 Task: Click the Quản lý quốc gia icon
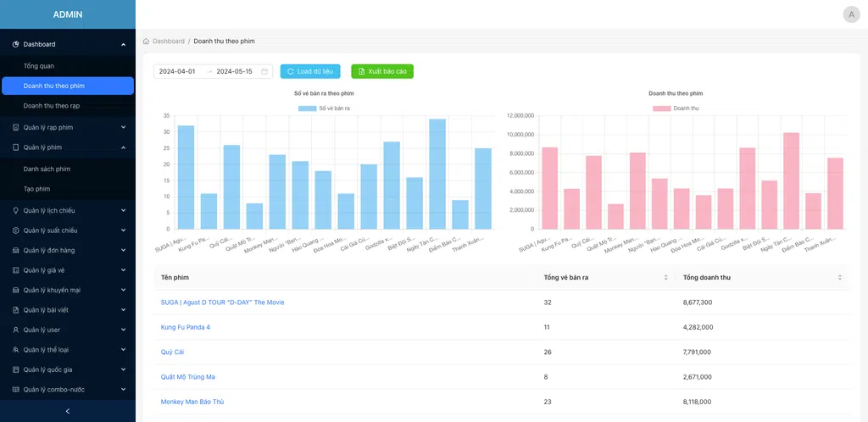pos(15,370)
